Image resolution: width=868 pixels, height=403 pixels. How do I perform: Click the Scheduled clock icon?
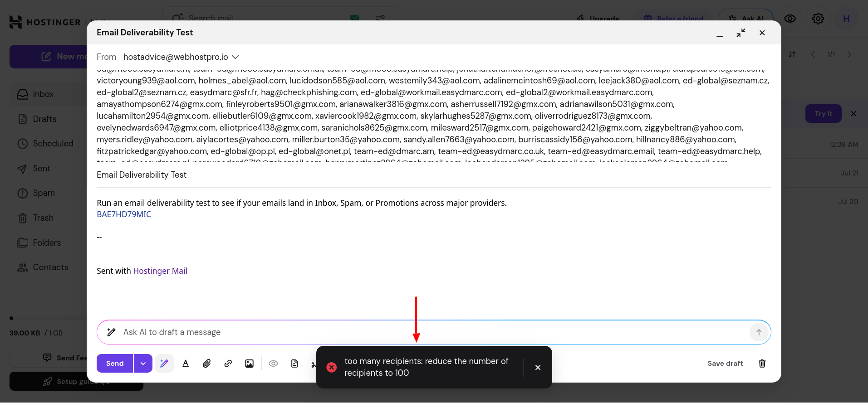pos(22,144)
